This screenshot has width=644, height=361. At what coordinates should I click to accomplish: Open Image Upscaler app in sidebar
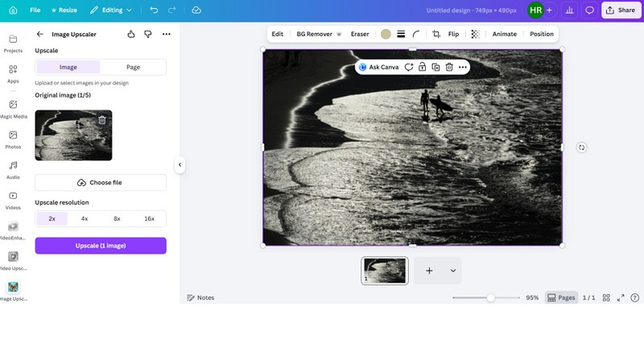13,291
